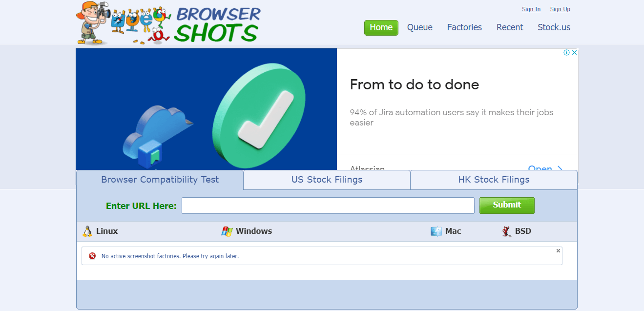This screenshot has height=311, width=644.
Task: Click the 'No active screenshot factories' message text
Action: [170, 256]
